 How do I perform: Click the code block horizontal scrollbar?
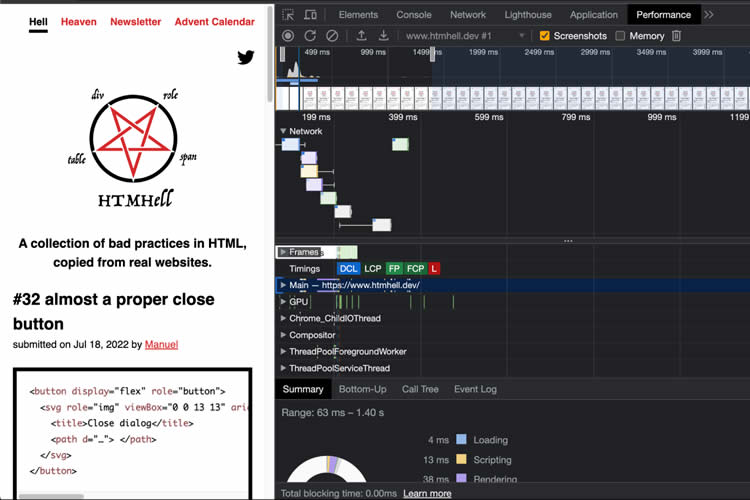51,496
